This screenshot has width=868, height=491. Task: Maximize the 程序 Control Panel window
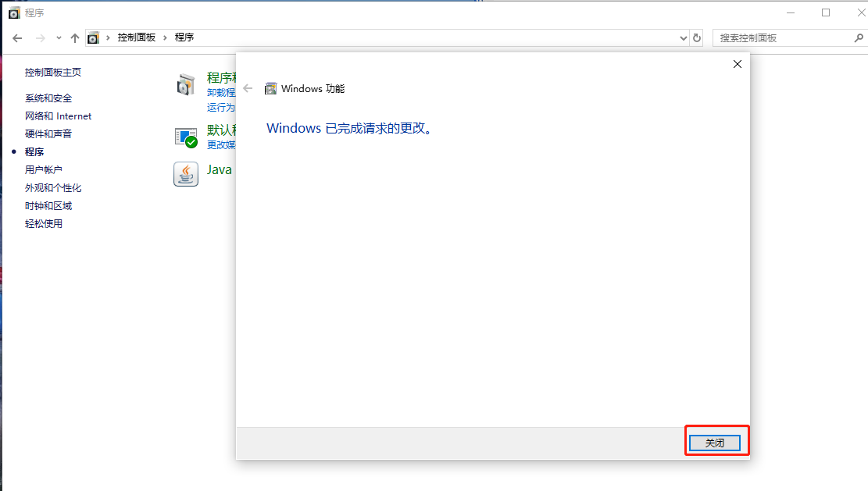(x=825, y=12)
